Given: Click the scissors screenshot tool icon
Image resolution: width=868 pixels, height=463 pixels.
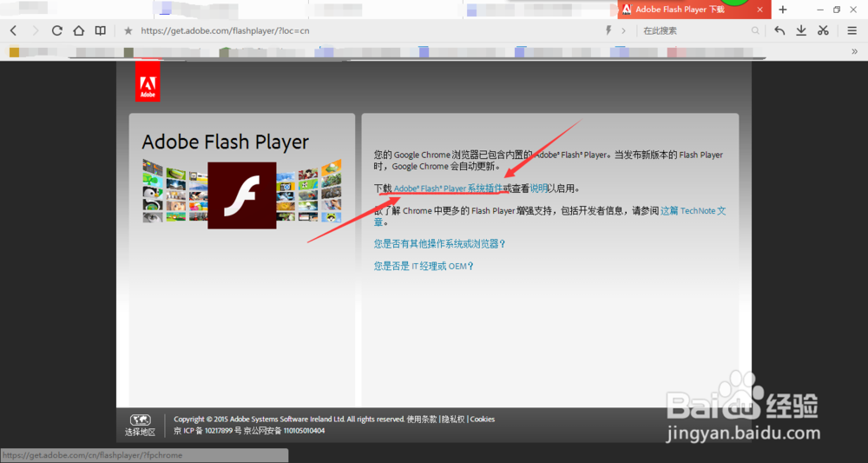Looking at the screenshot, I should tap(823, 30).
